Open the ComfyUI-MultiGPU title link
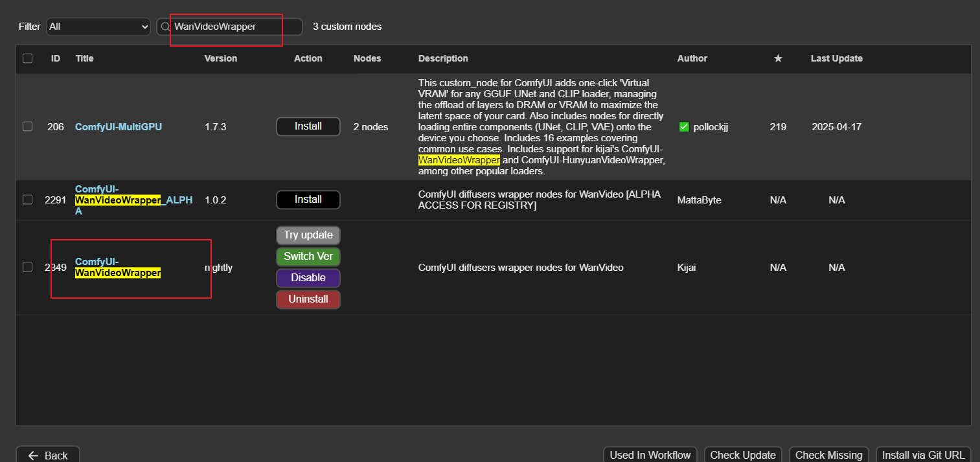Viewport: 980px width, 462px height. [119, 127]
